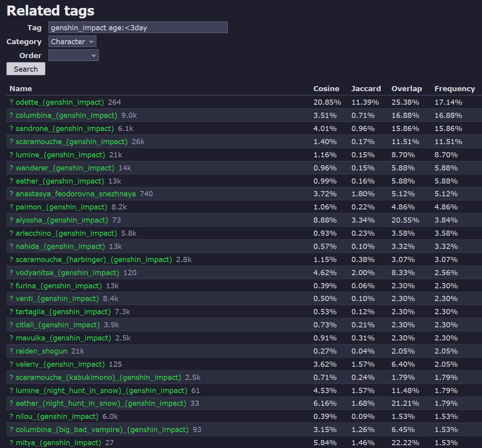Image resolution: width=482 pixels, height=448 pixels.
Task: Click the Related tags page heading
Action: click(x=51, y=11)
